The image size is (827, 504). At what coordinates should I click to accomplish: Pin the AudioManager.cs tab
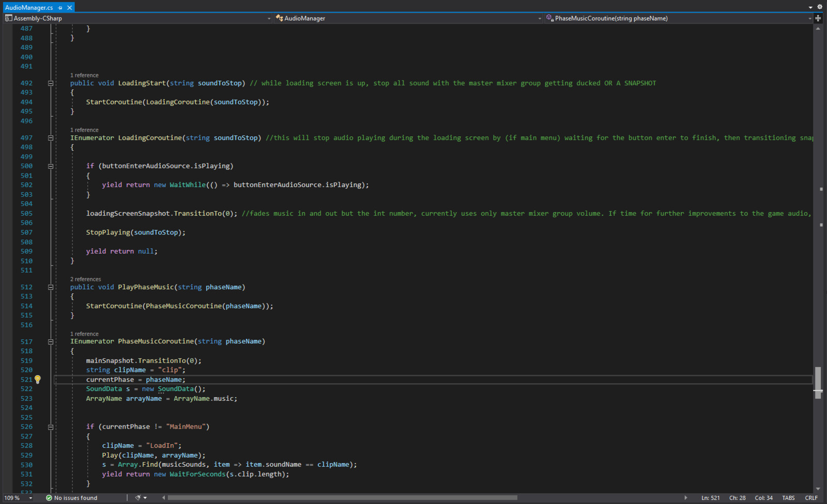[60, 8]
